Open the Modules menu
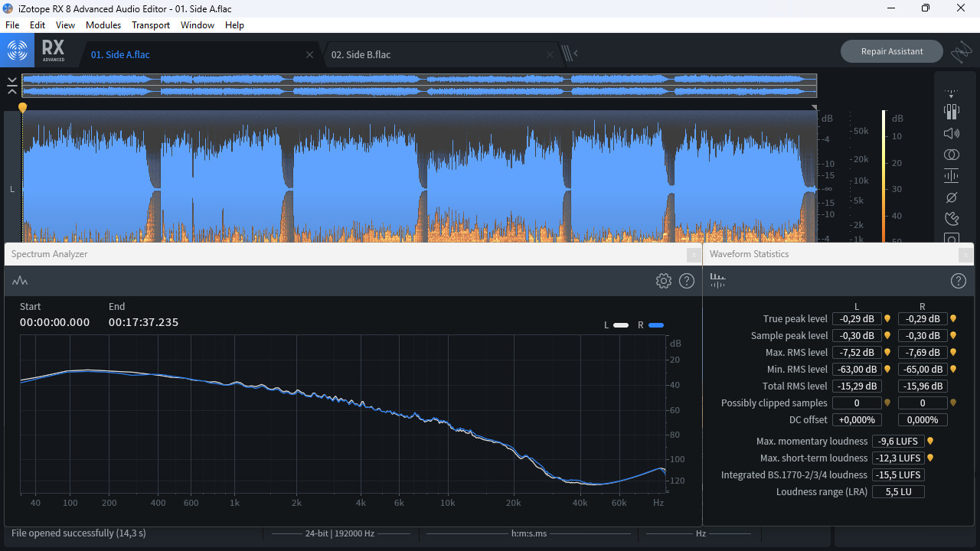The height and width of the screenshot is (551, 980). (103, 25)
